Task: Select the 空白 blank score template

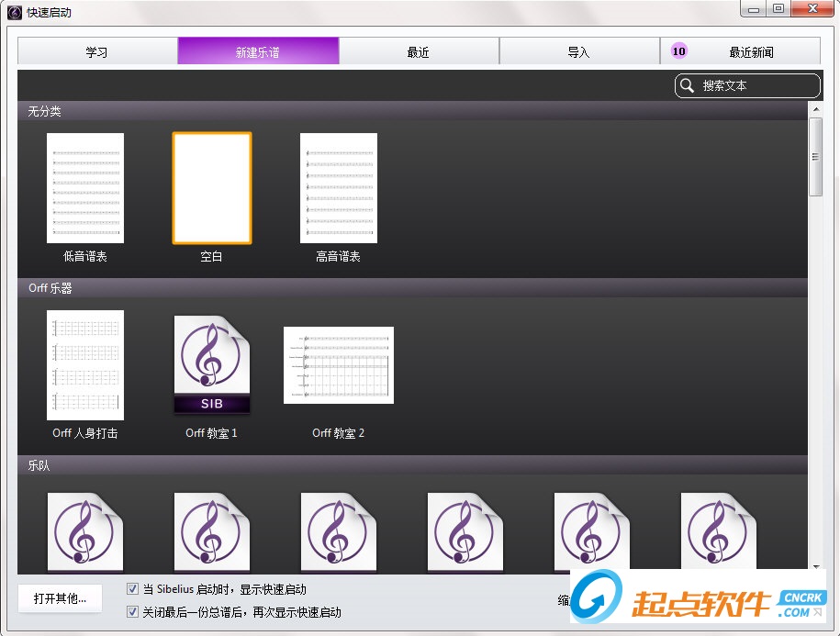Action: point(211,187)
